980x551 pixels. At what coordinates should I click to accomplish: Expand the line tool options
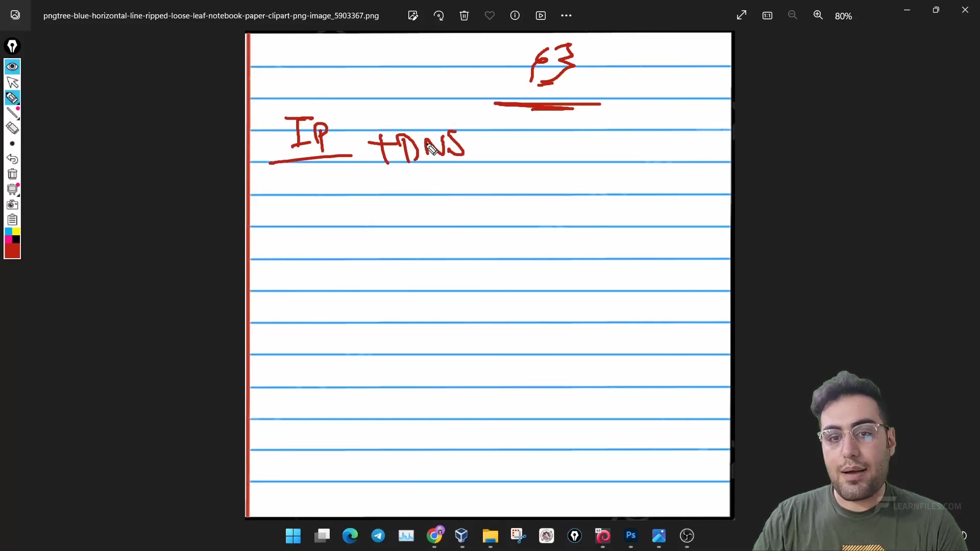pyautogui.click(x=12, y=113)
